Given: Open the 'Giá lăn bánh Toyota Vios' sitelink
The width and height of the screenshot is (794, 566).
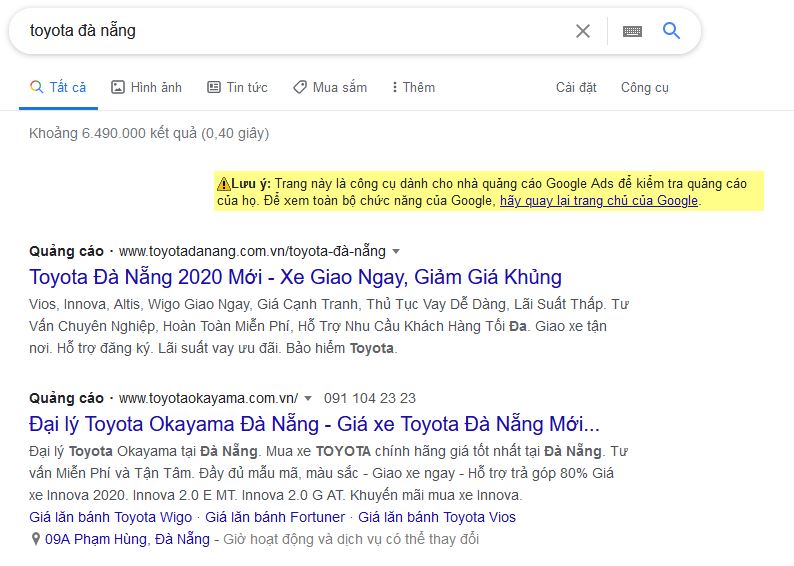Looking at the screenshot, I should 437,517.
